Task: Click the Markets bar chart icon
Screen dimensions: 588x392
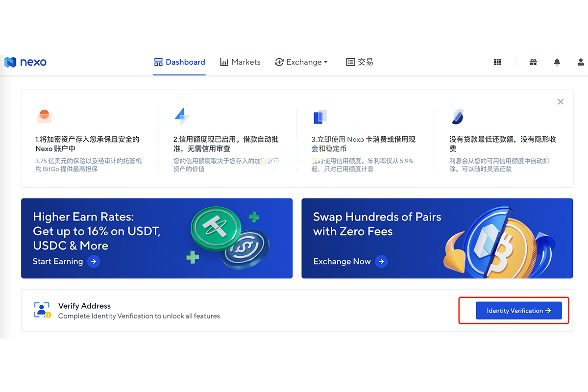Action: coord(224,62)
